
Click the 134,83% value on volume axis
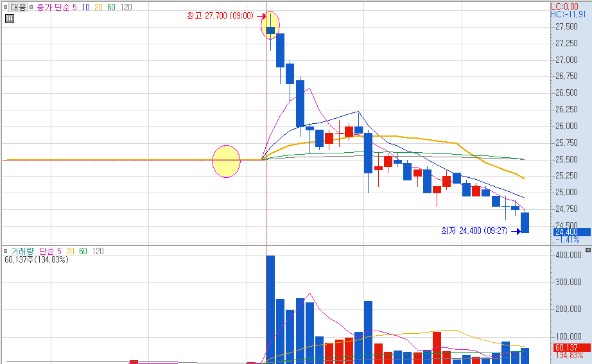[x=570, y=355]
